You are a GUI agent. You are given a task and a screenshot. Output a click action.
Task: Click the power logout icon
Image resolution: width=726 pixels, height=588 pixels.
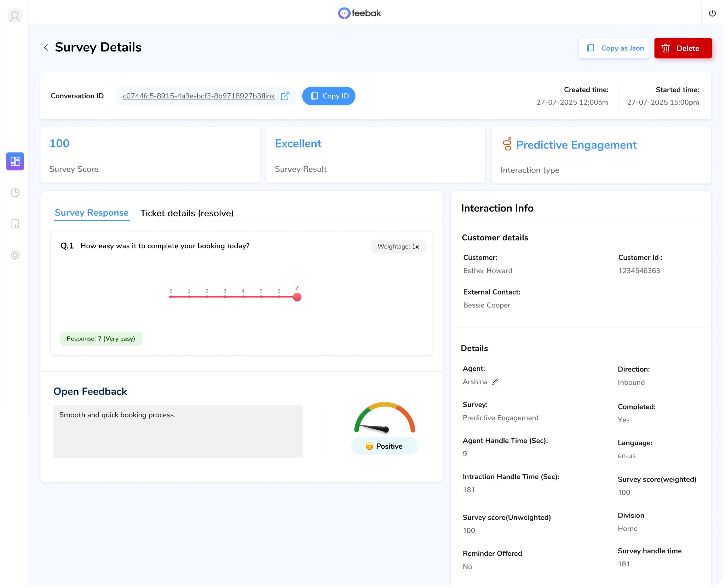(712, 13)
